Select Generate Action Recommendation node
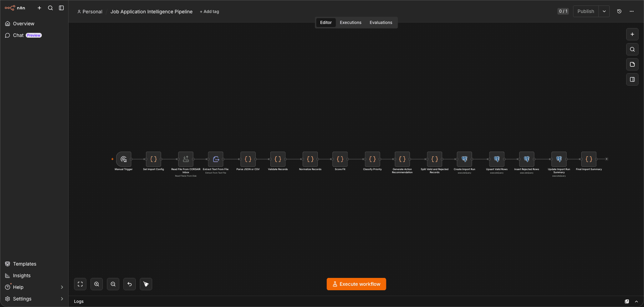The height and width of the screenshot is (307, 644). coord(402,159)
